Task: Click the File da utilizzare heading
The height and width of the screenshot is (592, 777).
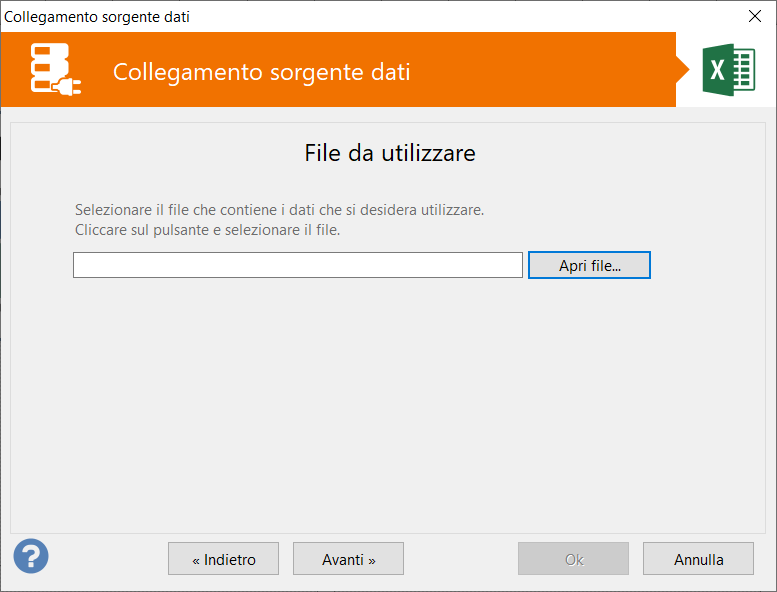Action: (389, 153)
